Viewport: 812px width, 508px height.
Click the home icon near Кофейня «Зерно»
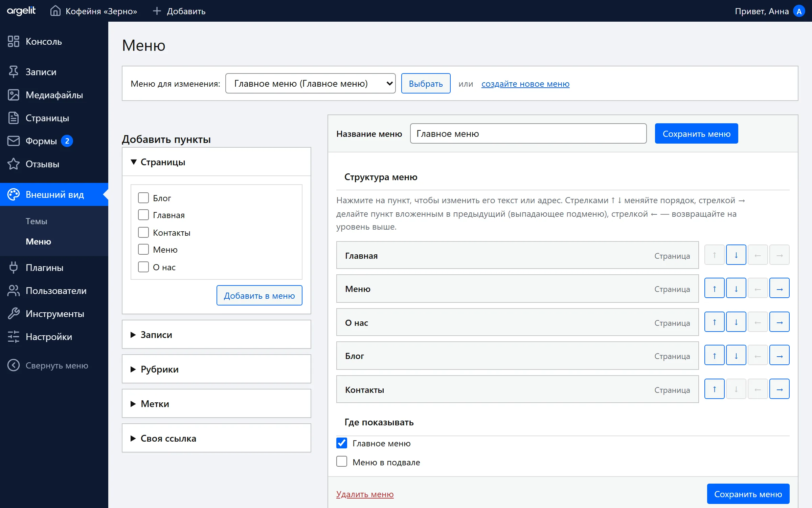(x=55, y=11)
